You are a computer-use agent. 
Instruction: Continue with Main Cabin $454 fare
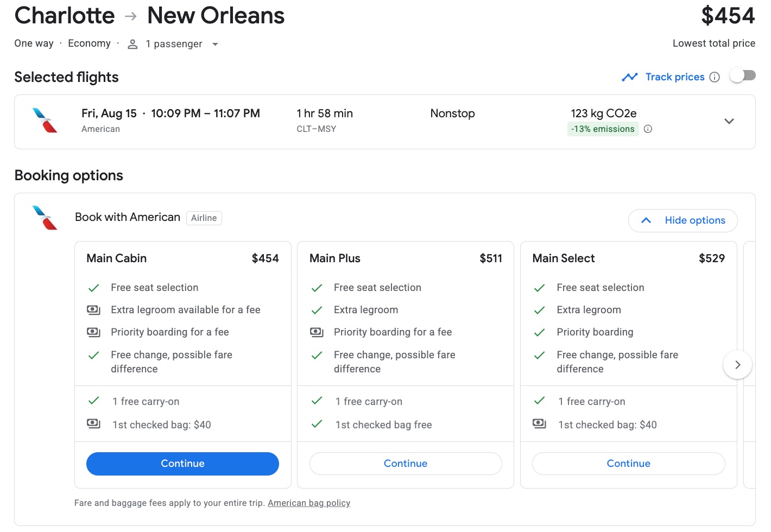[182, 464]
